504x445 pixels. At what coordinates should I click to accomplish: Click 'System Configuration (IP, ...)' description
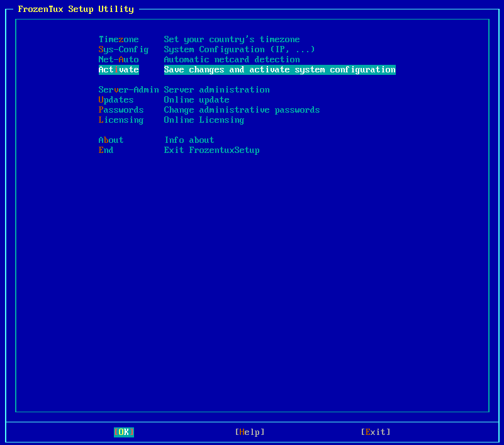pyautogui.click(x=239, y=50)
